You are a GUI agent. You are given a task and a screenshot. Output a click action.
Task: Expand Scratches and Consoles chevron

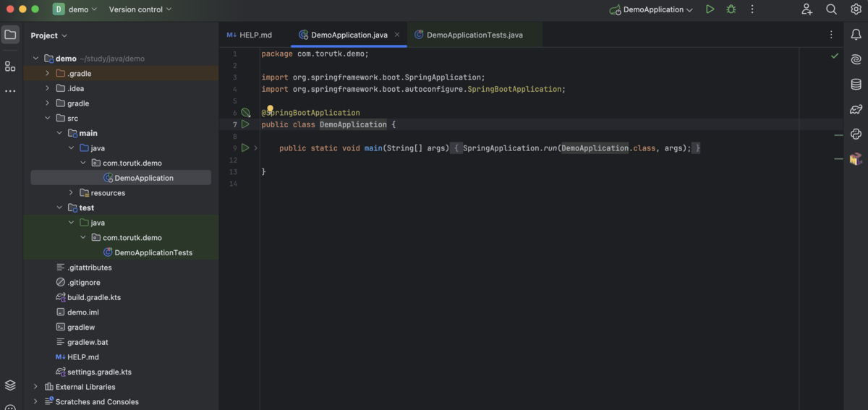tap(35, 401)
